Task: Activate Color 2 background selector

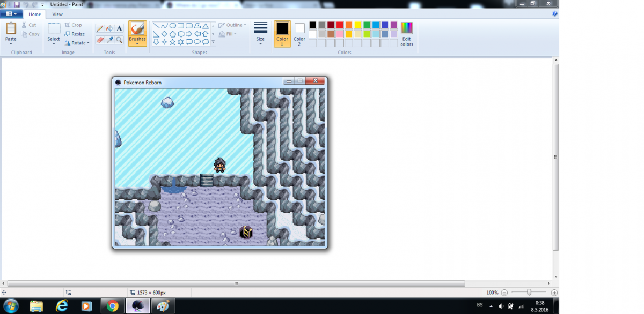Action: pos(299,34)
